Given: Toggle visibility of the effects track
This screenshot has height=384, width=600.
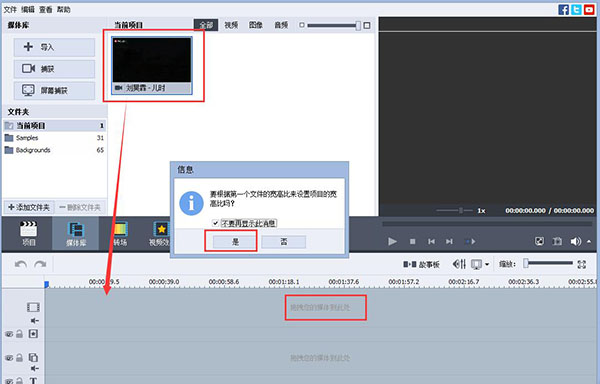Looking at the screenshot, I should [9, 334].
